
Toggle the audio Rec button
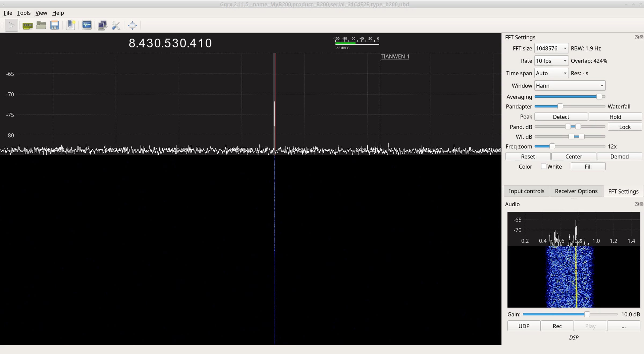coord(557,326)
